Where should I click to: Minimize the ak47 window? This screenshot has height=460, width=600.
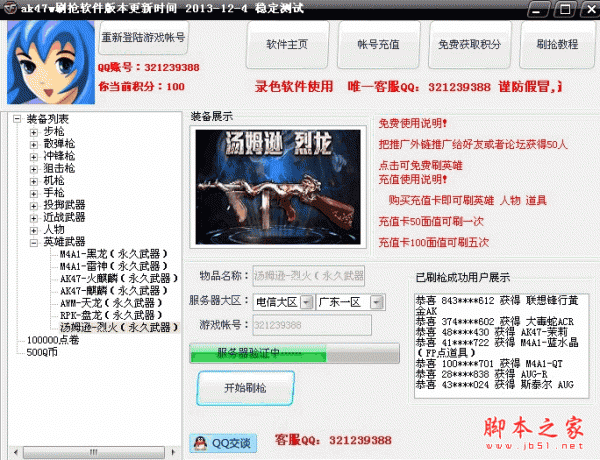pyautogui.click(x=538, y=9)
